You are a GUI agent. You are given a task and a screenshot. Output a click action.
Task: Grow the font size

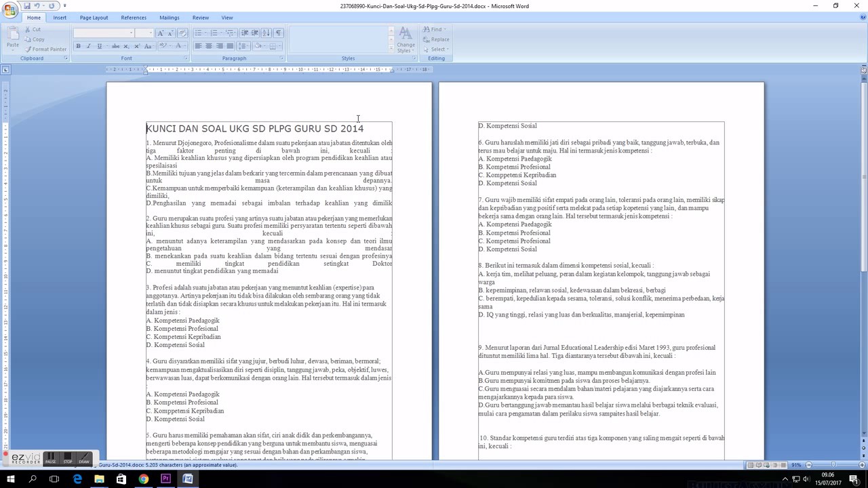[x=161, y=33]
